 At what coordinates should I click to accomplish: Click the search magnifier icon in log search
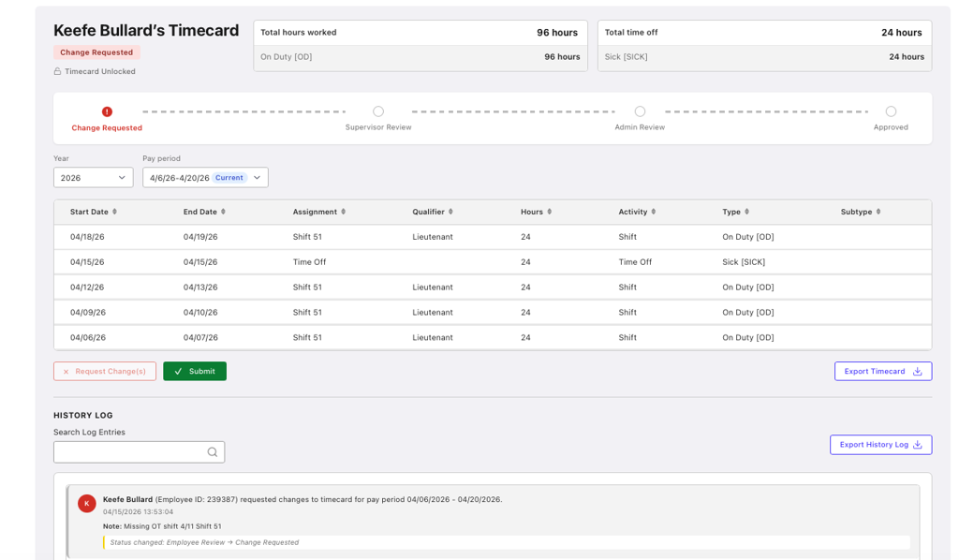(213, 452)
